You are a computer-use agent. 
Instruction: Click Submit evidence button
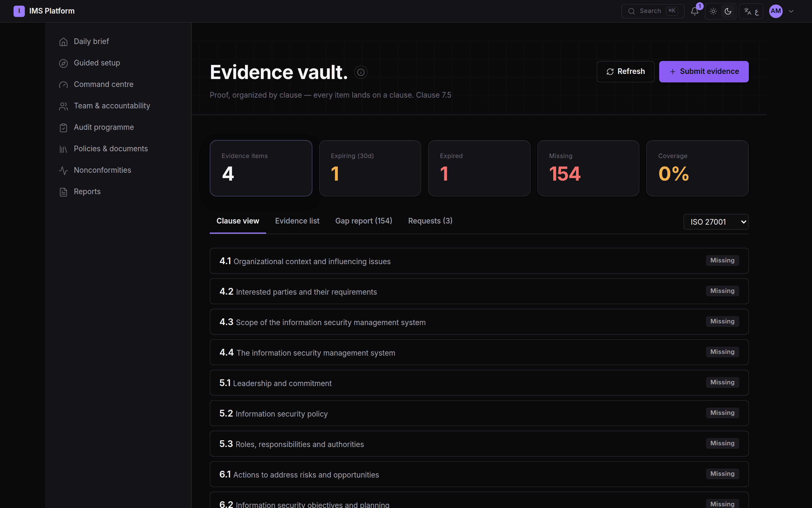pos(704,72)
